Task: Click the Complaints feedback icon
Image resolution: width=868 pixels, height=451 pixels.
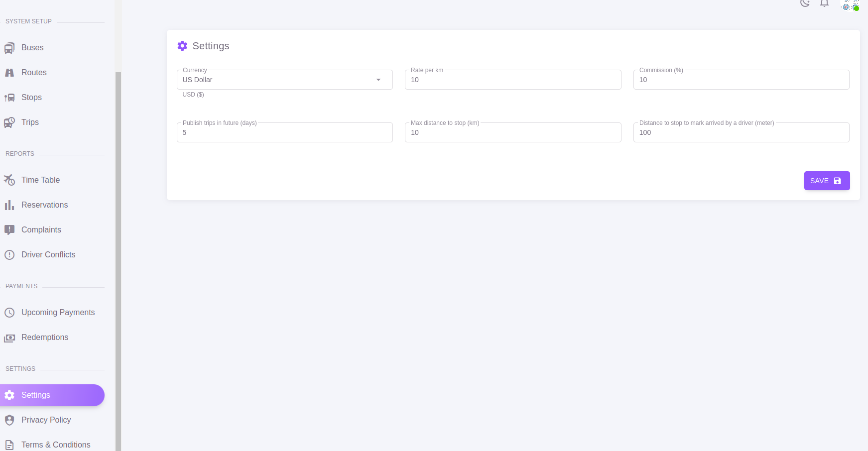Action: pos(9,230)
